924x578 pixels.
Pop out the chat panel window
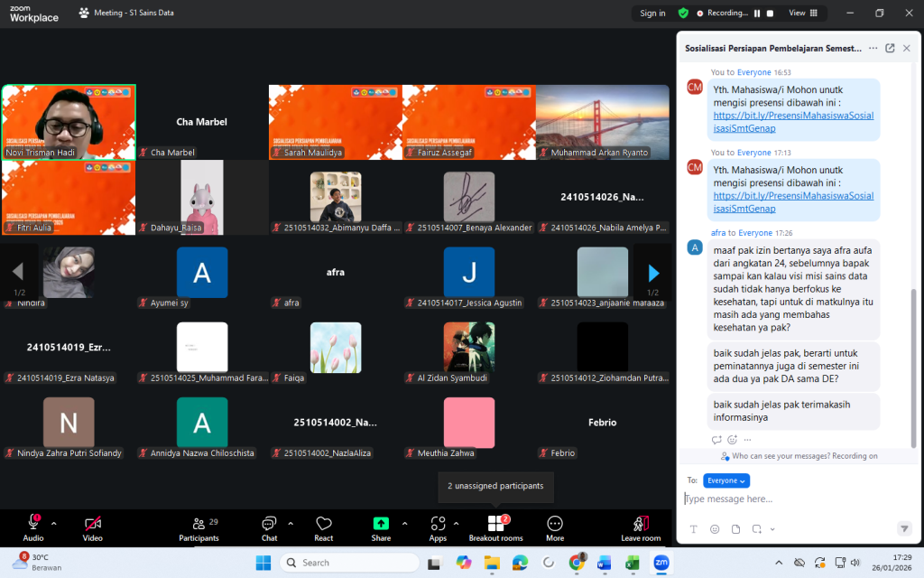tap(890, 48)
